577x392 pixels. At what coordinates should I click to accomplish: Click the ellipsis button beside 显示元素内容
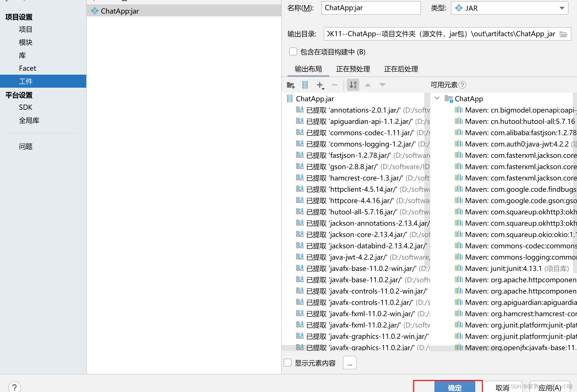(x=350, y=363)
